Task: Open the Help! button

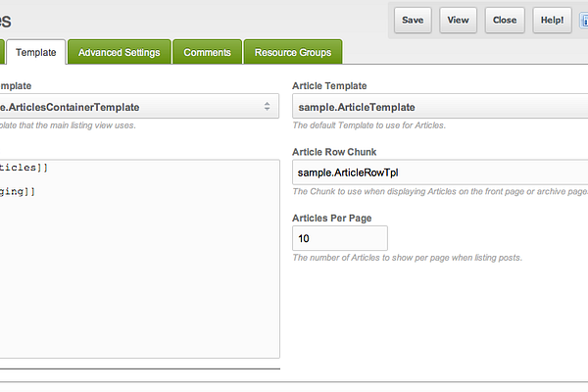Action: click(552, 21)
